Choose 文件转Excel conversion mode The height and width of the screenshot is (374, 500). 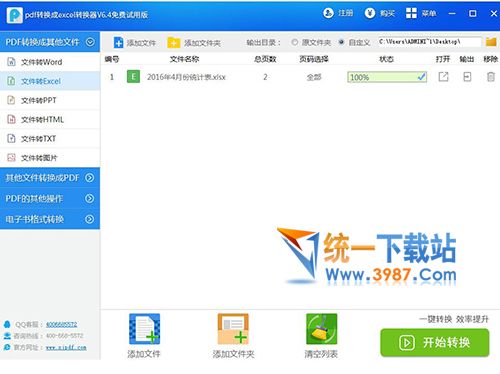pyautogui.click(x=50, y=81)
